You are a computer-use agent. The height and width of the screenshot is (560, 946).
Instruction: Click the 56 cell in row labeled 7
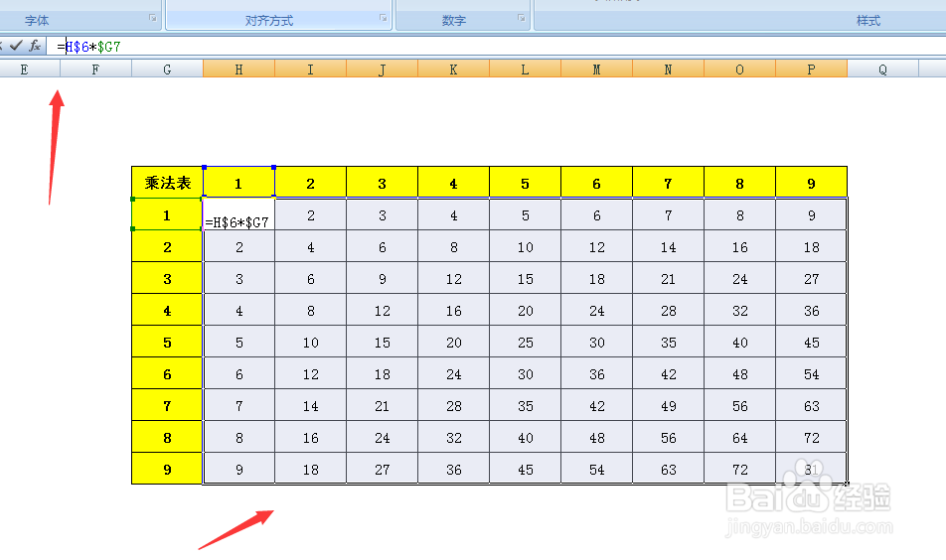tap(739, 405)
